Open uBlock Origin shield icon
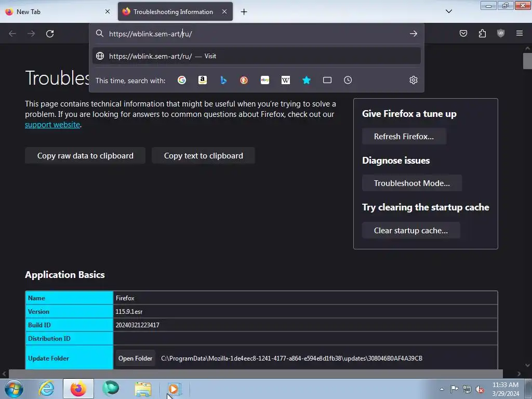Image resolution: width=532 pixels, height=399 pixels. (x=501, y=33)
